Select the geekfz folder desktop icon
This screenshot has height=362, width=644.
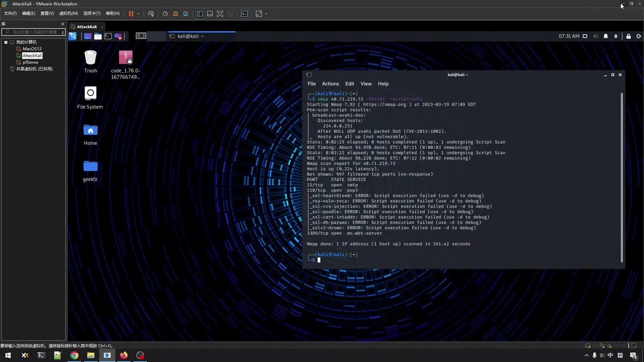[90, 170]
